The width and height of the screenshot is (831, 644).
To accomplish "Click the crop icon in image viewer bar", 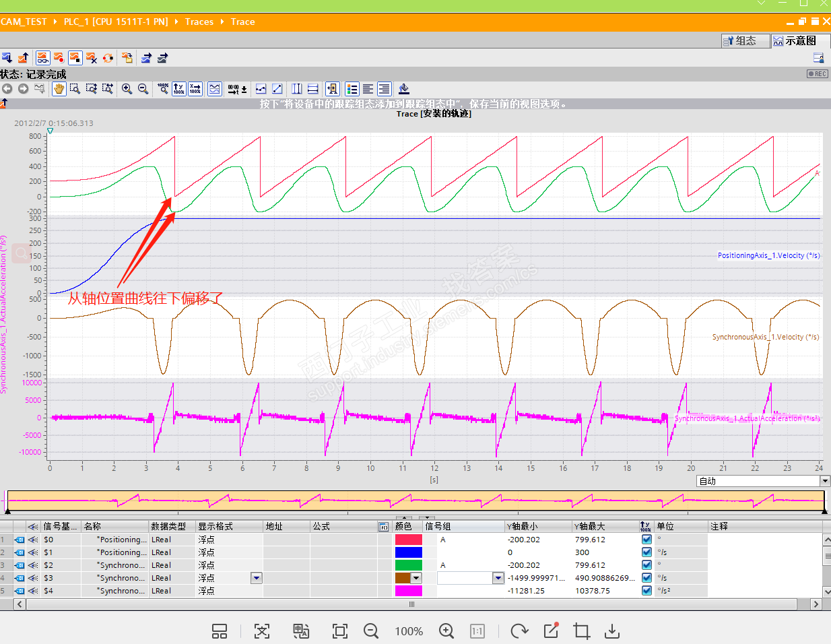I will (581, 631).
